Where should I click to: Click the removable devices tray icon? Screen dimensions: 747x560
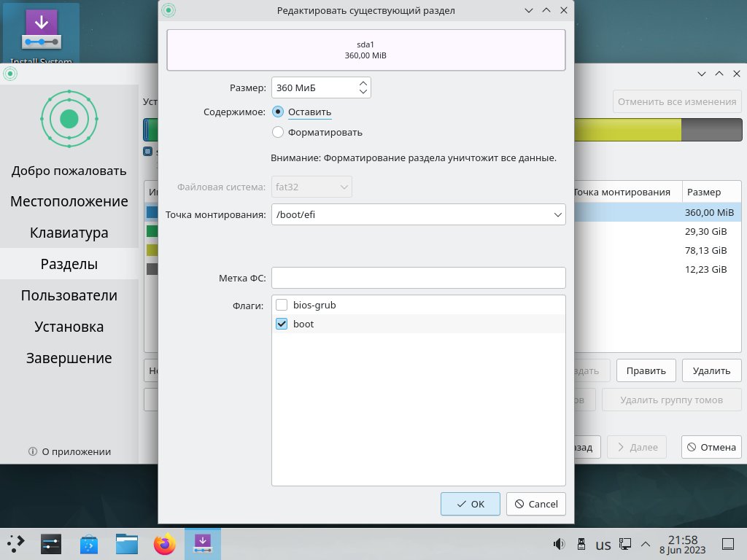(x=581, y=544)
